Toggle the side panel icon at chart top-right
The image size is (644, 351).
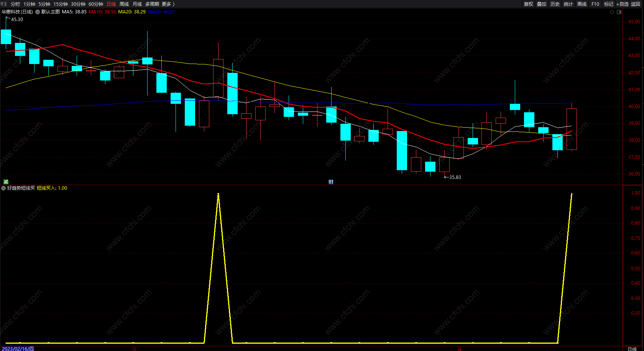coord(619,12)
